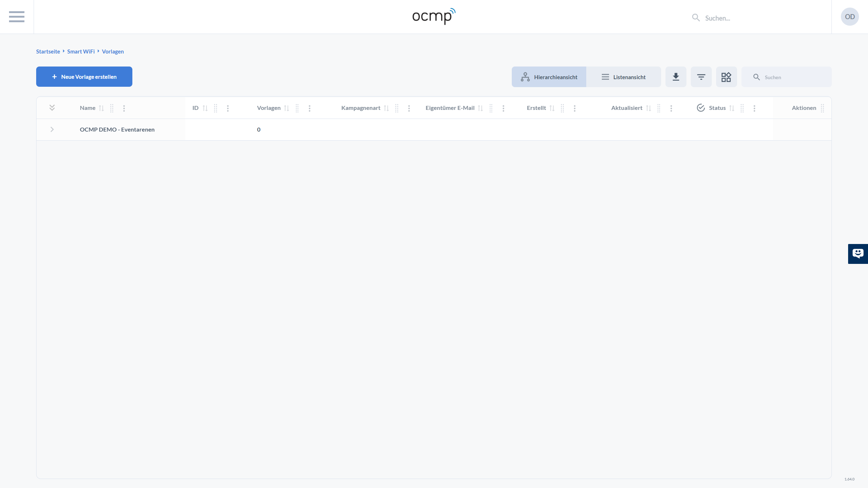Navigate to Smart WiFi breadcrumb
The image size is (868, 488).
[81, 51]
